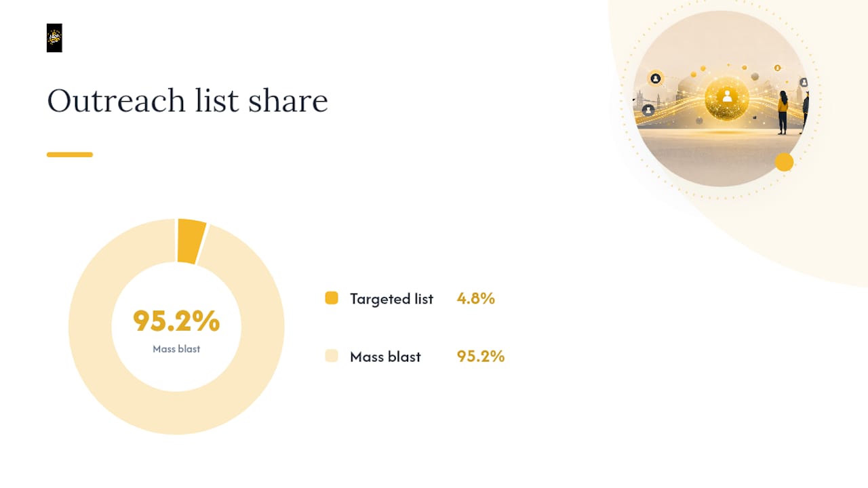Click the Targeted list legend label
The width and height of the screenshot is (868, 488).
point(391,299)
